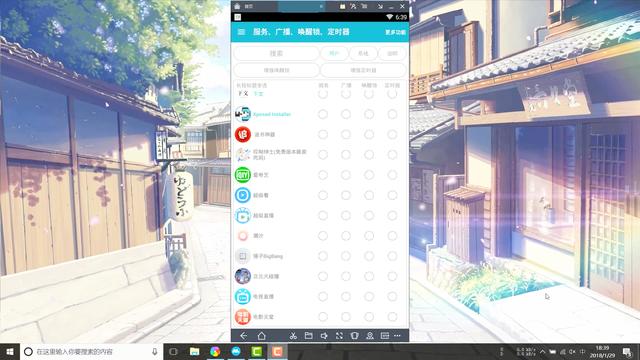Open Task View on the taskbar
Viewport: 640px width, 360px height.
click(173, 351)
